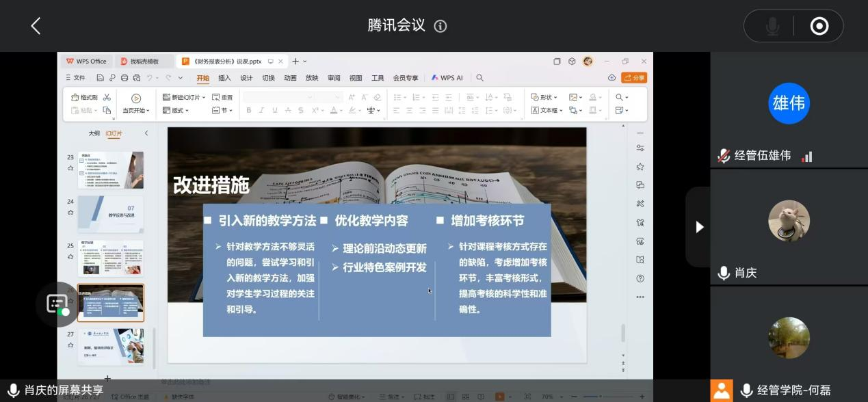Collapse the slide panel with chevron arrow
Image resolution: width=868 pixels, height=402 pixels.
tap(146, 133)
